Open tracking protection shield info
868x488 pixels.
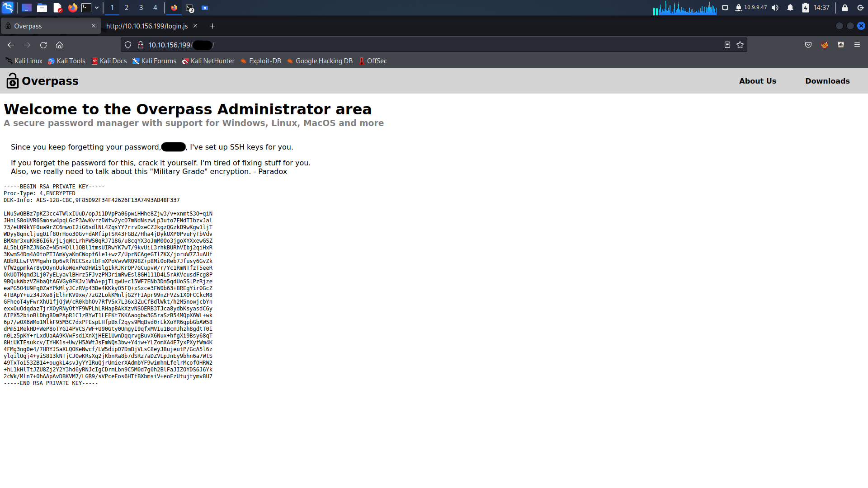128,45
